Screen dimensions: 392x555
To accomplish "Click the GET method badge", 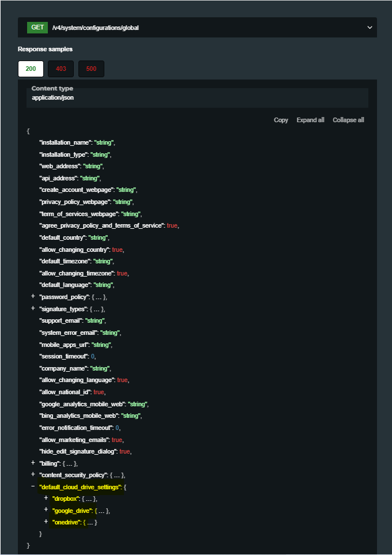I will point(37,27).
